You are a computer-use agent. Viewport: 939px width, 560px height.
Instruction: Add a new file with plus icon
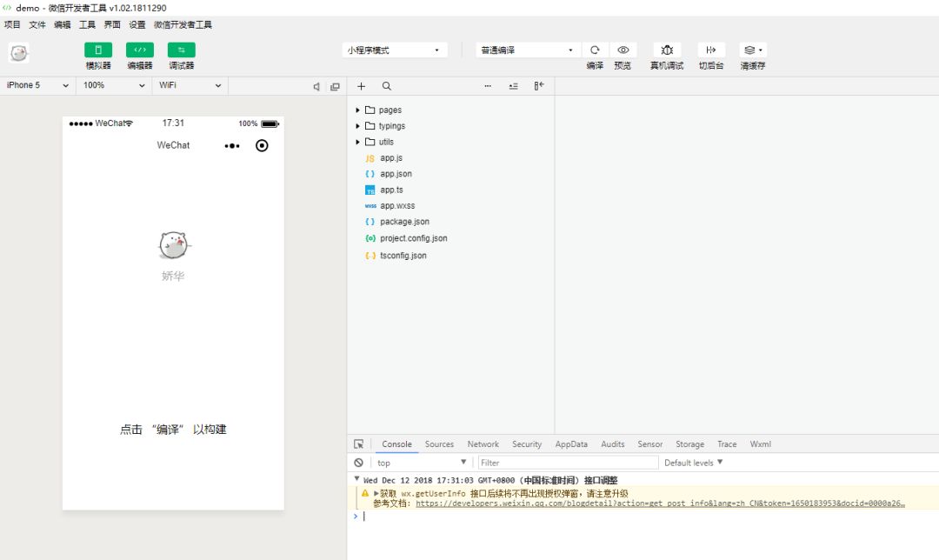(x=361, y=86)
